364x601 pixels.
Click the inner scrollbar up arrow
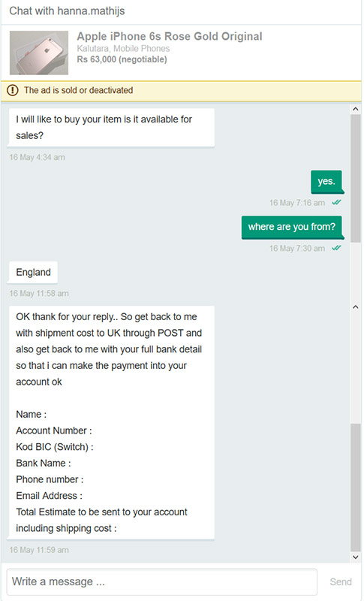pos(356,307)
